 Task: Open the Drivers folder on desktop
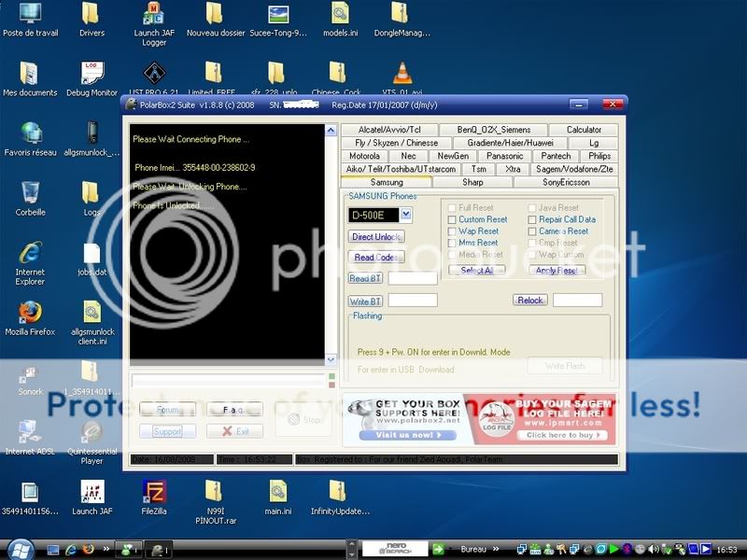click(x=92, y=20)
